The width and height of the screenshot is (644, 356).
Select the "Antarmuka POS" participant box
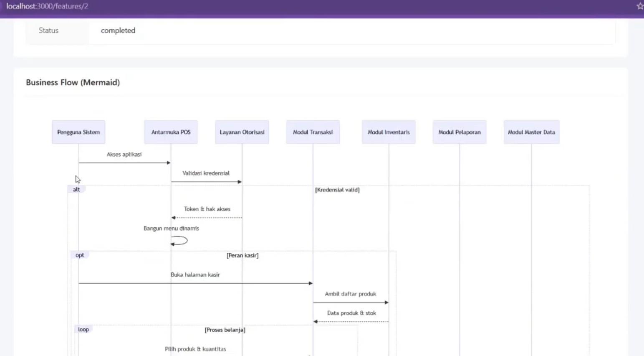(x=171, y=132)
